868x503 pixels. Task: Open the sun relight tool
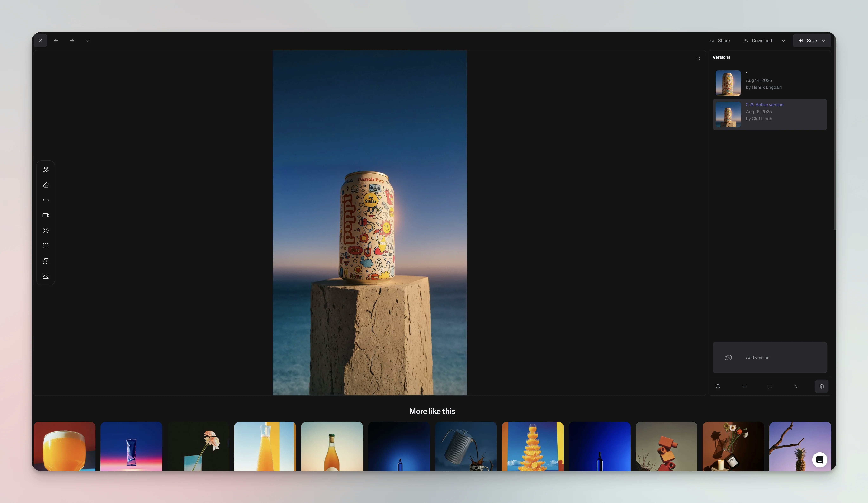(x=45, y=230)
